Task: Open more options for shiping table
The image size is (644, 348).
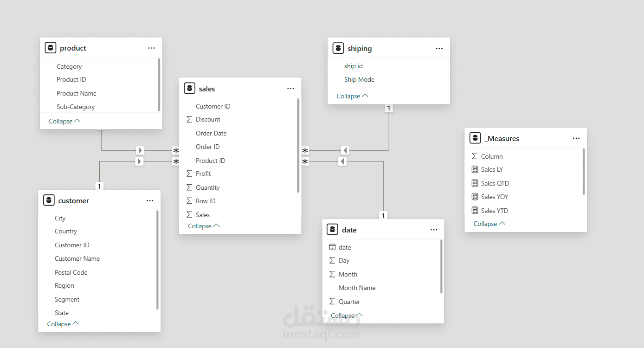Action: pos(439,48)
